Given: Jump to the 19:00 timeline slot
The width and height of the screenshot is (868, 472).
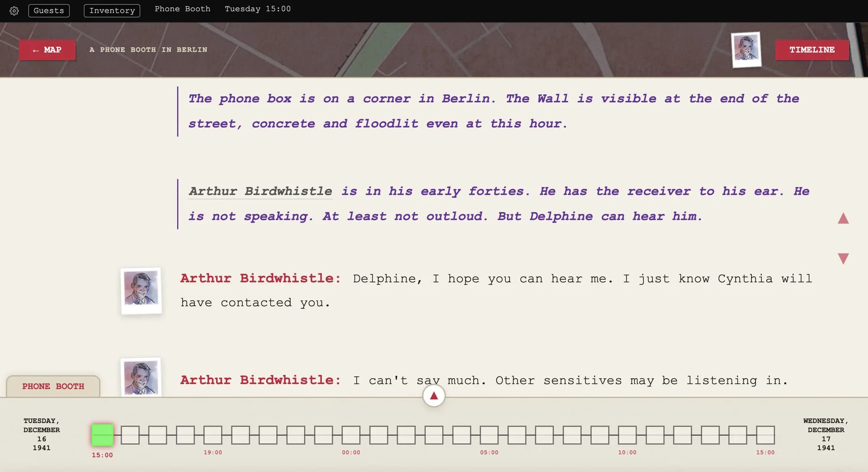Looking at the screenshot, I should coord(213,435).
